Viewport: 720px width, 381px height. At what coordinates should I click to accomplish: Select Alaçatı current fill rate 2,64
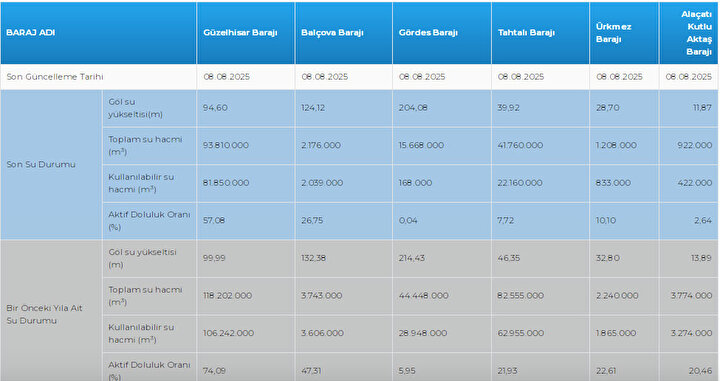pos(703,220)
